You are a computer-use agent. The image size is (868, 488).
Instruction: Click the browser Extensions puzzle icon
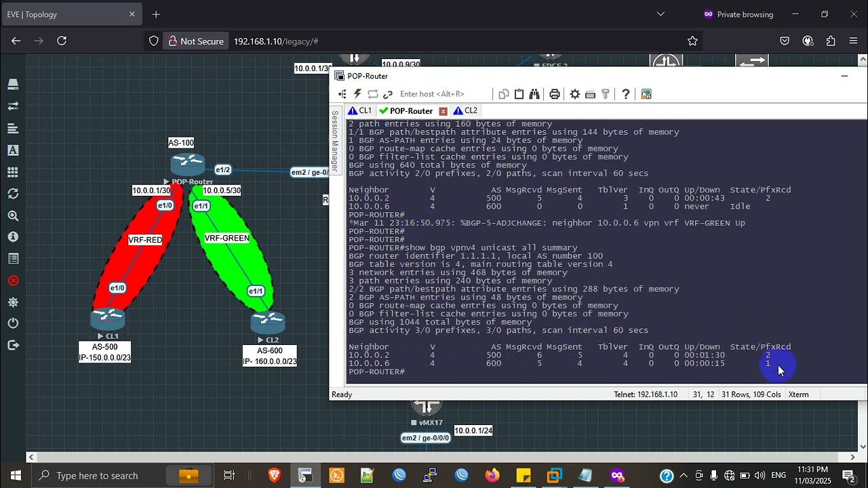(831, 41)
